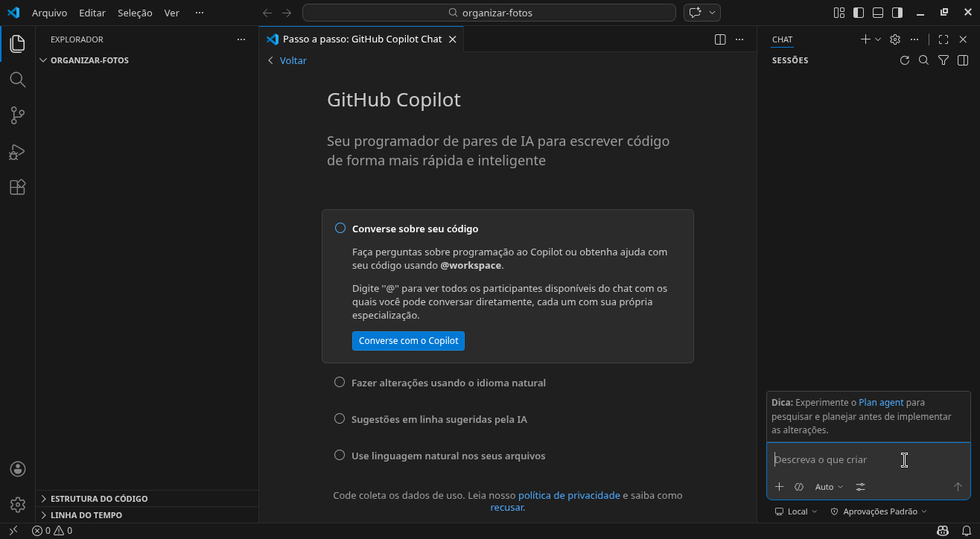The width and height of the screenshot is (980, 539).
Task: Expand the 'Estrutura do Código' section
Action: (99, 499)
